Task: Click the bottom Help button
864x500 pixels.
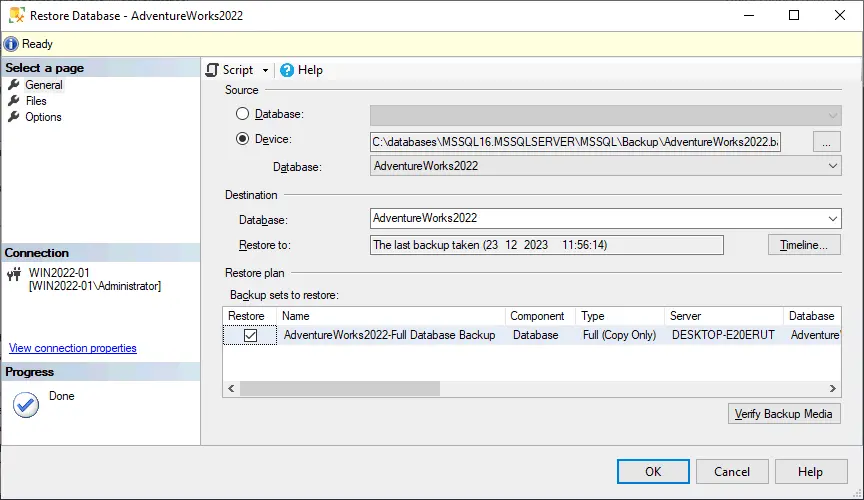Action: point(811,471)
